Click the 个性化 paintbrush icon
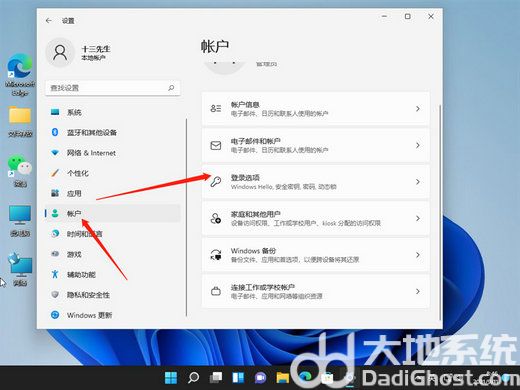This screenshot has height=390, width=520. click(x=55, y=173)
